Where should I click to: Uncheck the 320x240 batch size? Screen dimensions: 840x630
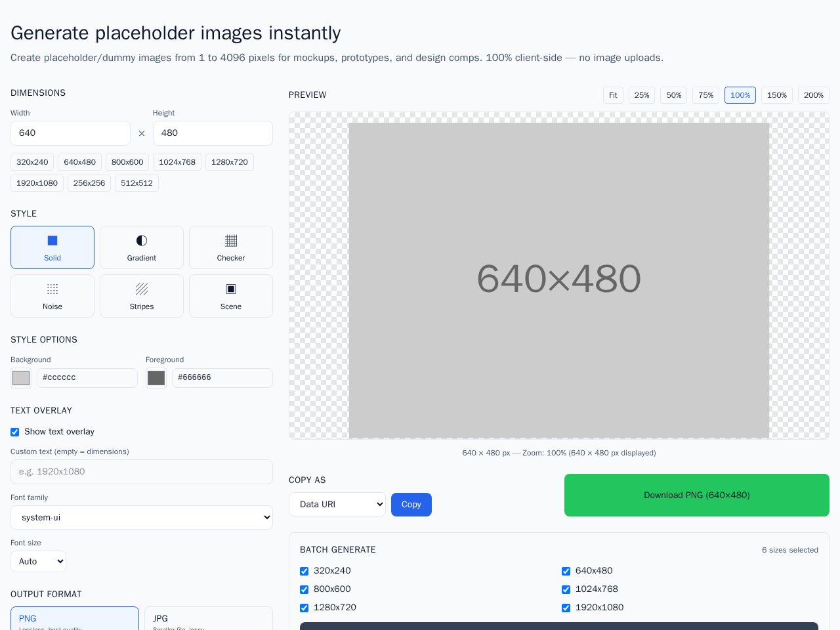(x=304, y=571)
